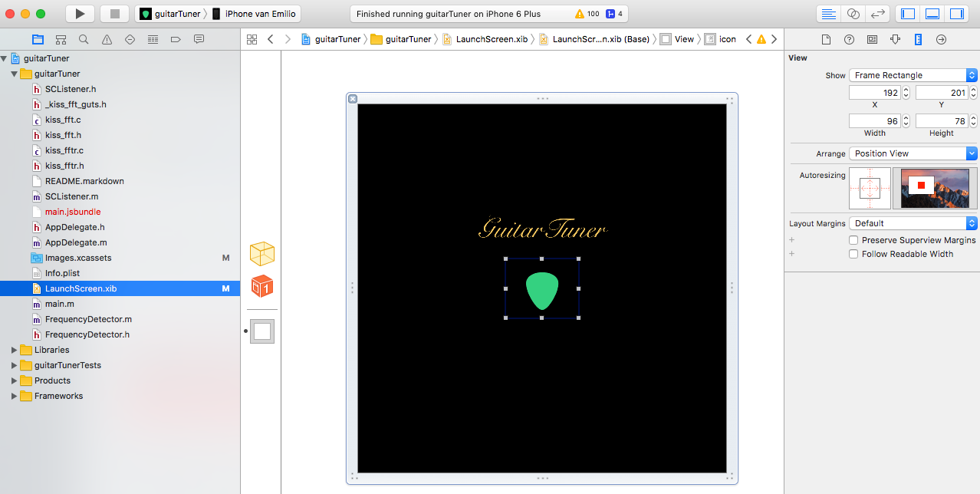The height and width of the screenshot is (494, 980).
Task: Show the Standard editor
Action: click(828, 14)
